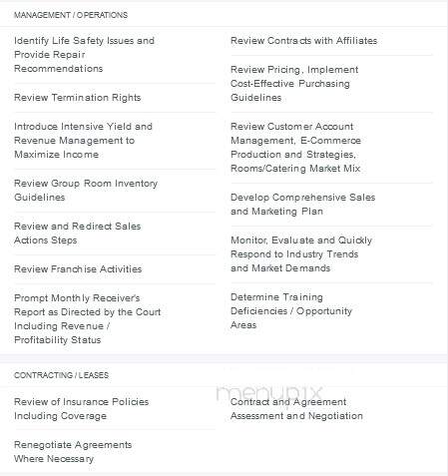This screenshot has width=448, height=476.
Task: Open Contract and Agreement Assessment and Negotiation
Action: pos(296,409)
